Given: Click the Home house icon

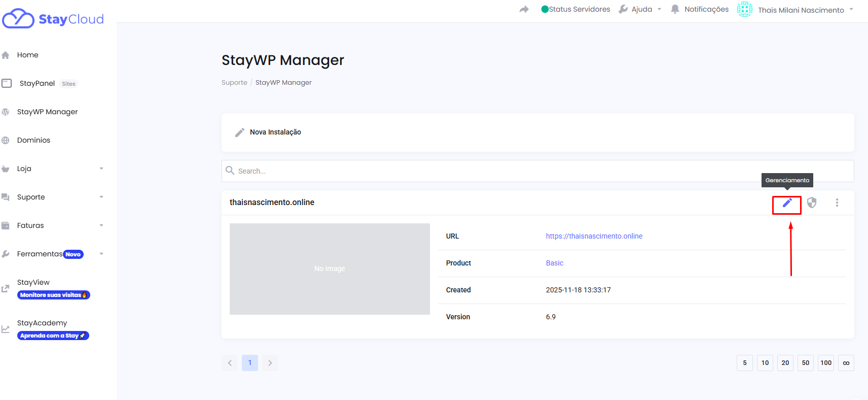Looking at the screenshot, I should point(6,55).
